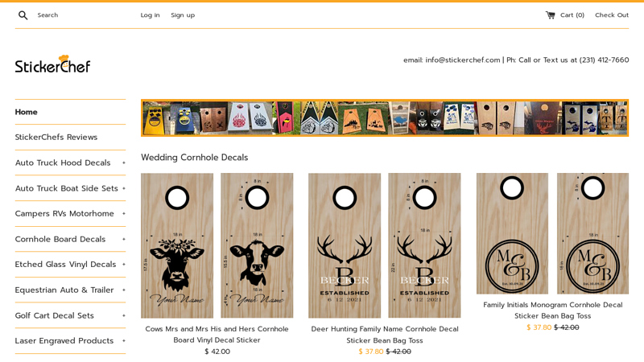Open Etched Glass Vinyl Decals category

point(66,265)
